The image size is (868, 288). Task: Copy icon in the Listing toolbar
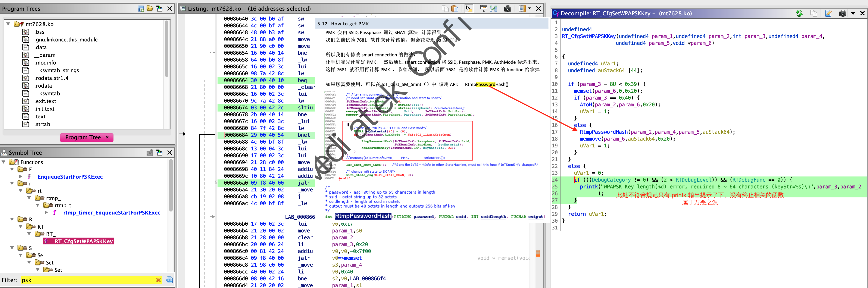pyautogui.click(x=445, y=8)
